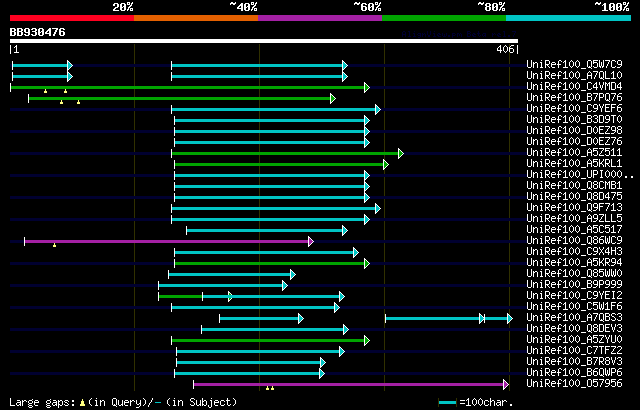Viewport: 640px width, 410px height.
Task: Open hit UniRef100_B3D9T0 label
Action: point(574,119)
